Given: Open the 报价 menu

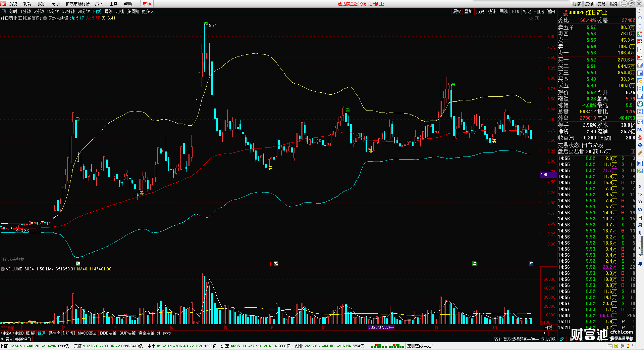Looking at the screenshot, I should [42, 4].
